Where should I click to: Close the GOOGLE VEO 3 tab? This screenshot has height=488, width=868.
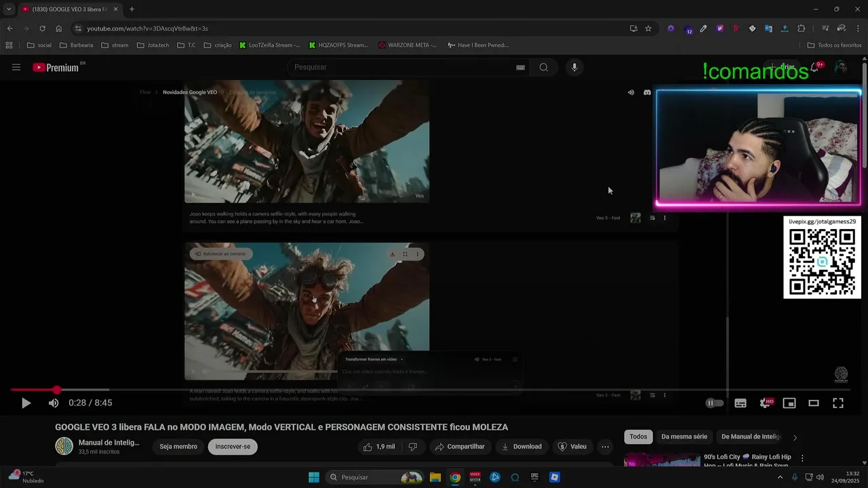pos(115,9)
